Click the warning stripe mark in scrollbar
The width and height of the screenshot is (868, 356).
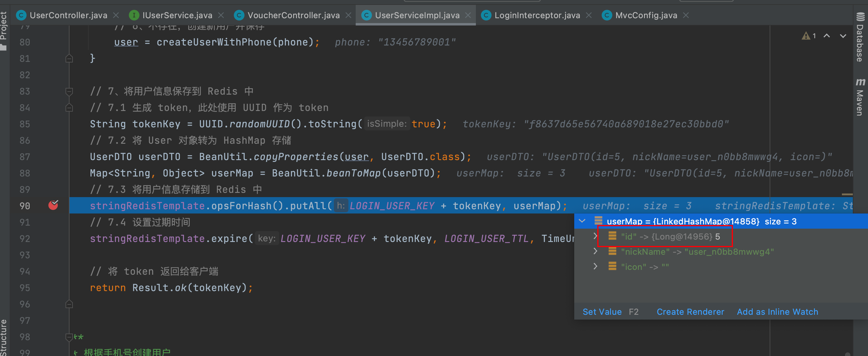coord(847,194)
